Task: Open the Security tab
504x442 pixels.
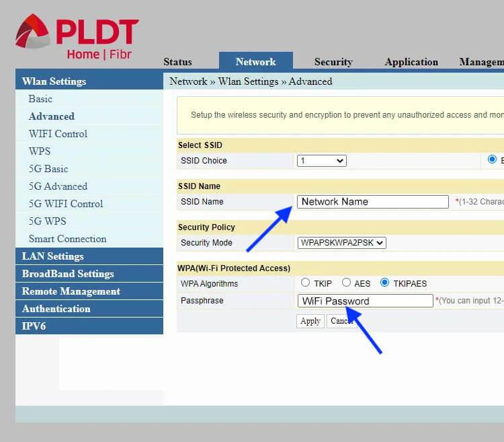Action: 333,62
